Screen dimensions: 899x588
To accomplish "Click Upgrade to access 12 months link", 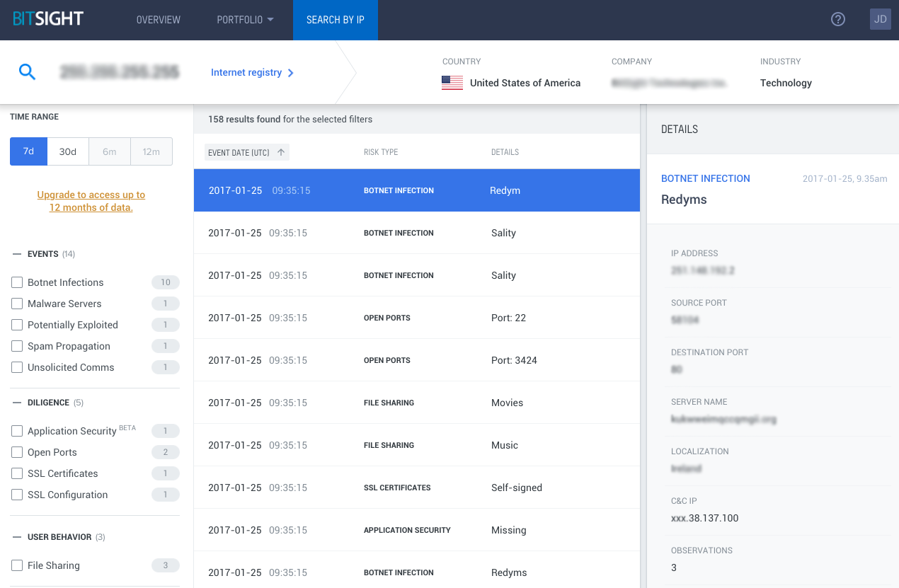I will 91,201.
